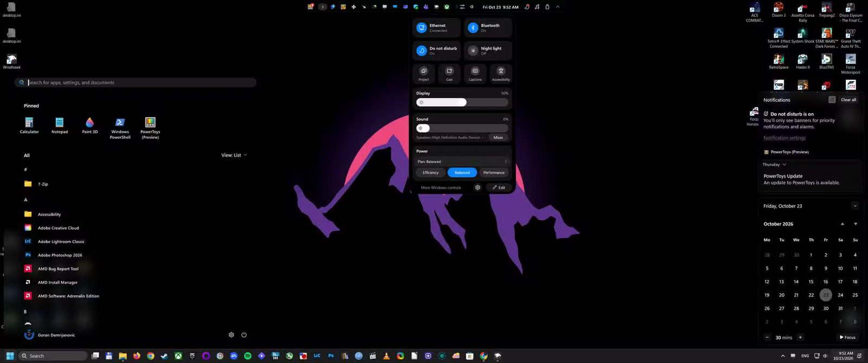The height and width of the screenshot is (363, 868).
Task: Increase focus time with plus button
Action: click(x=800, y=338)
